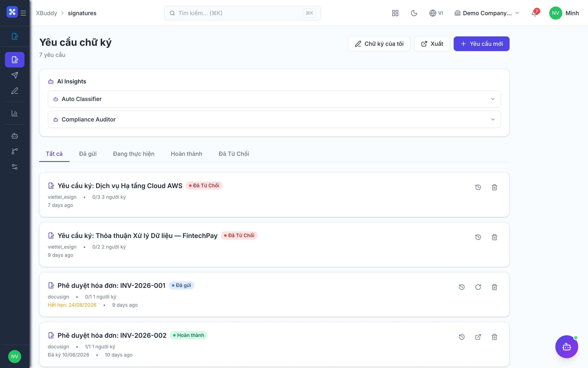
Task: Open the top sidebar document-sign icon
Action: click(14, 36)
